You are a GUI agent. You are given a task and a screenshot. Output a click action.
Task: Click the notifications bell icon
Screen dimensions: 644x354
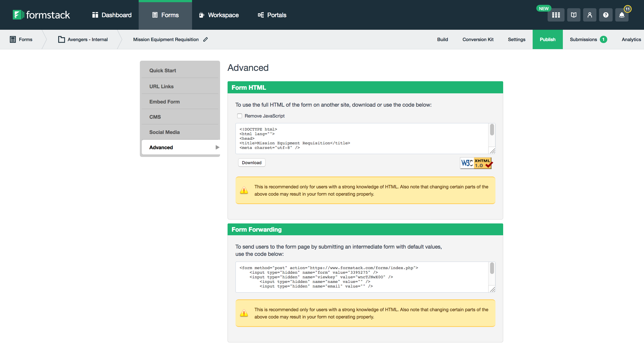point(622,15)
